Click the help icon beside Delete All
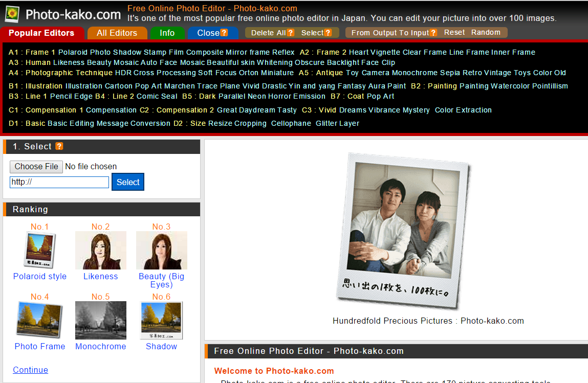588x383 pixels. [290, 33]
